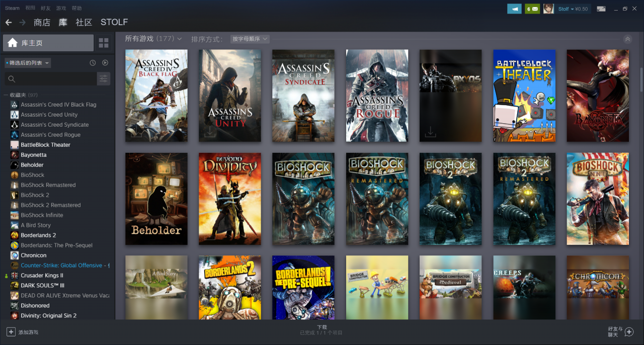Open BioShock Infinite cover art

click(x=598, y=199)
